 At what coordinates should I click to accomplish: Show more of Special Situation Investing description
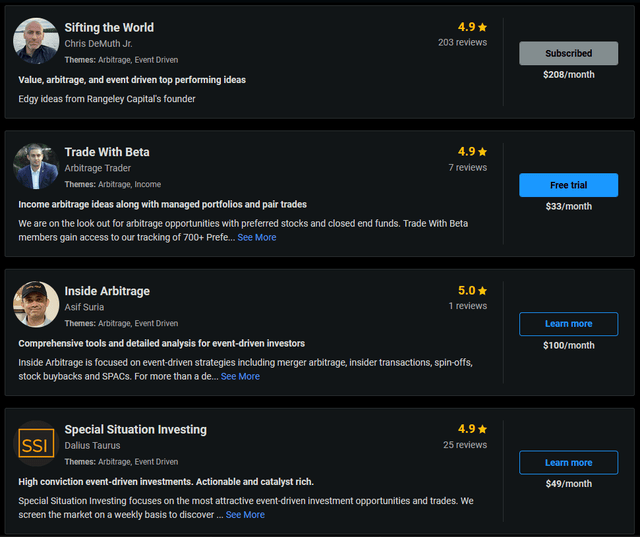tap(245, 515)
